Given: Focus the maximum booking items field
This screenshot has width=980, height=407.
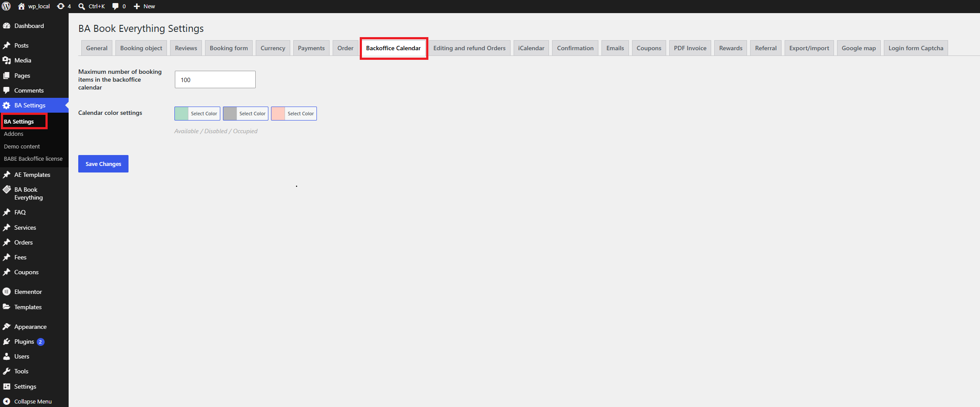Looking at the screenshot, I should [x=215, y=79].
